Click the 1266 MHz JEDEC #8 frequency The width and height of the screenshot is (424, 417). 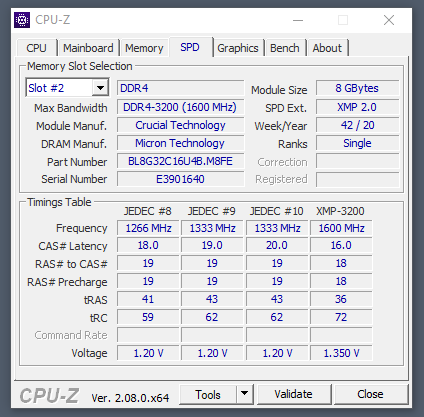(148, 228)
